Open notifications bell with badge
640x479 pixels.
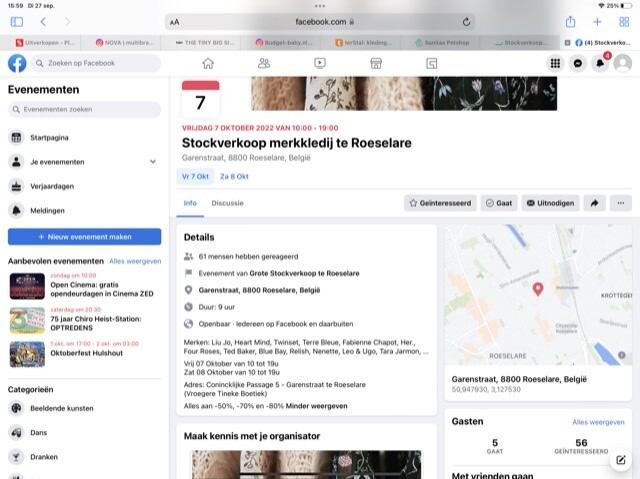pos(600,63)
